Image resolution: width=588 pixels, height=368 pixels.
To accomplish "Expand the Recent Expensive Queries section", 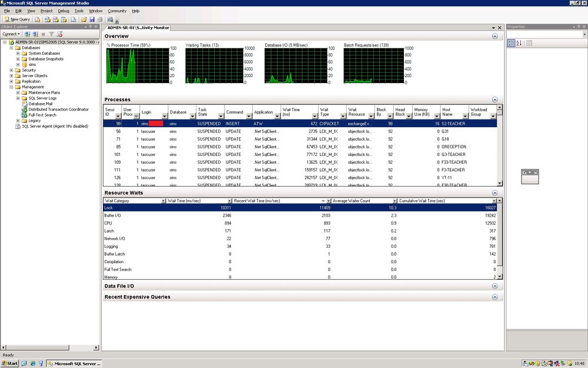I will [x=495, y=297].
